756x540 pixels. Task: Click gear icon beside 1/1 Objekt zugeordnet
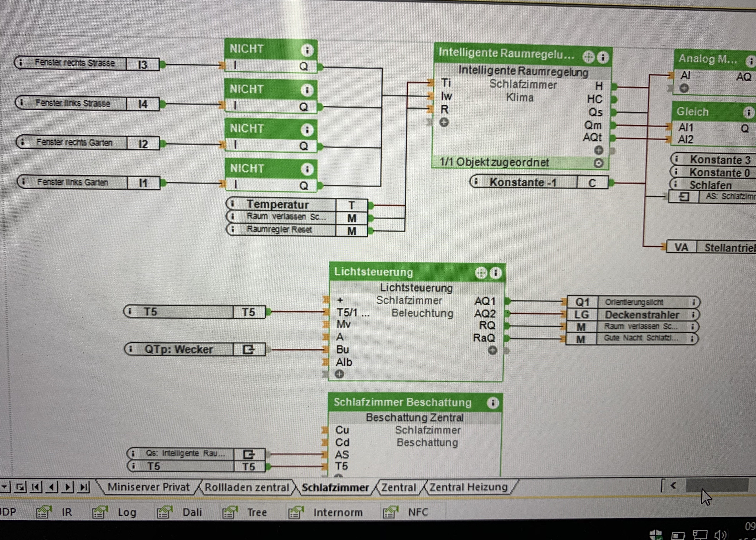click(x=598, y=163)
